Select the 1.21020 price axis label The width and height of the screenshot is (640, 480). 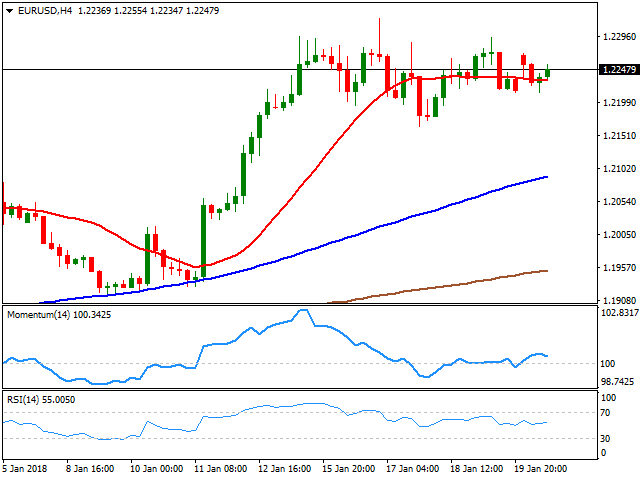coord(619,169)
